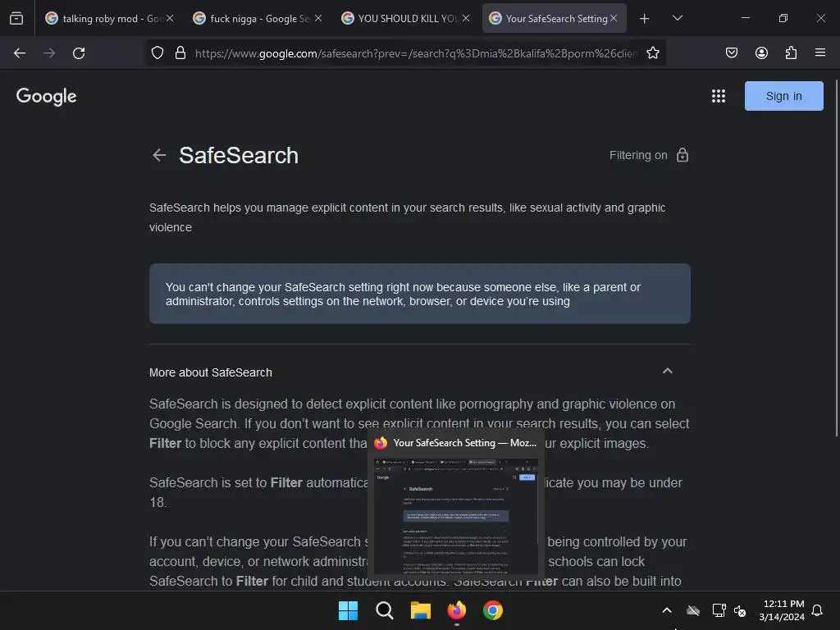Open Windows taskbar Search

coord(385,610)
